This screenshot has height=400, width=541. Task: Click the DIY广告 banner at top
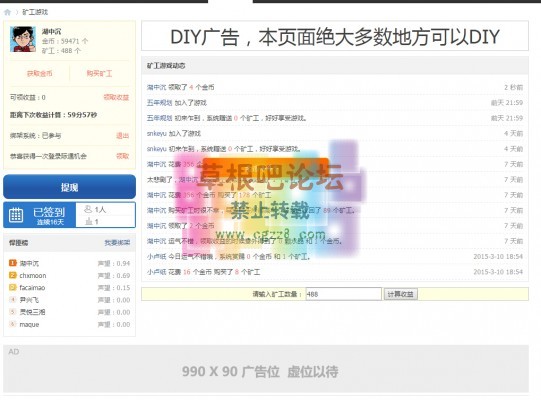point(335,36)
